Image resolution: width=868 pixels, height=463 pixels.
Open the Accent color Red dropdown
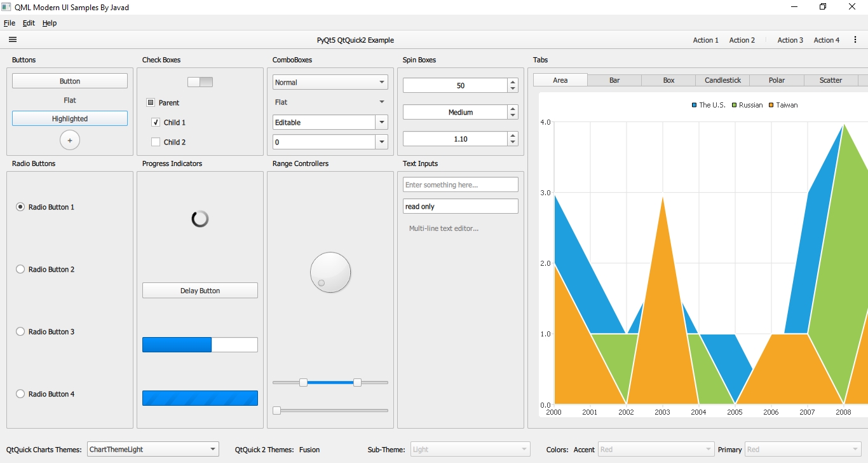656,449
